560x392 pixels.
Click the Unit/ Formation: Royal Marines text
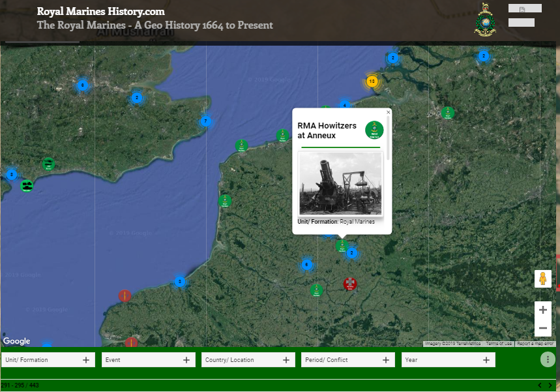[336, 222]
